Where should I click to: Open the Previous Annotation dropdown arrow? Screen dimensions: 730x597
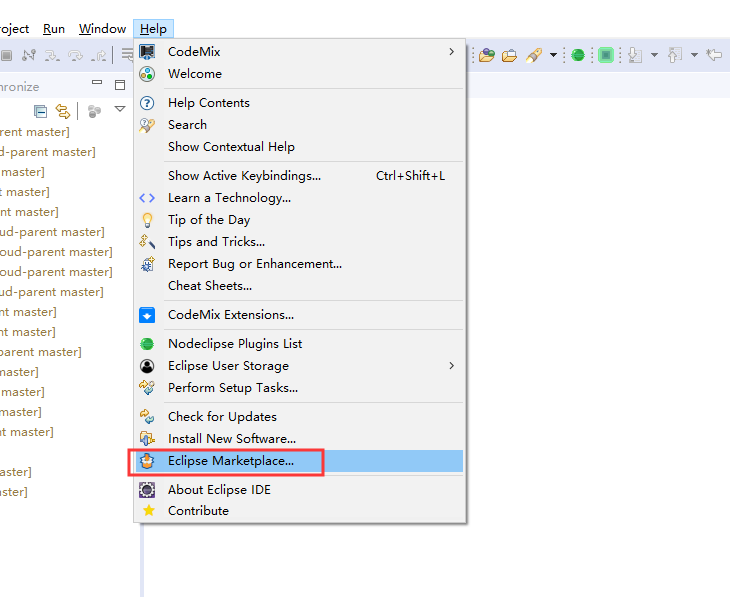pos(694,55)
